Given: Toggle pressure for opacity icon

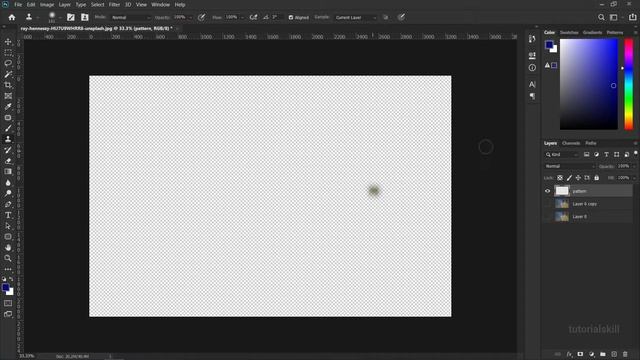Looking at the screenshot, I should click(x=201, y=17).
